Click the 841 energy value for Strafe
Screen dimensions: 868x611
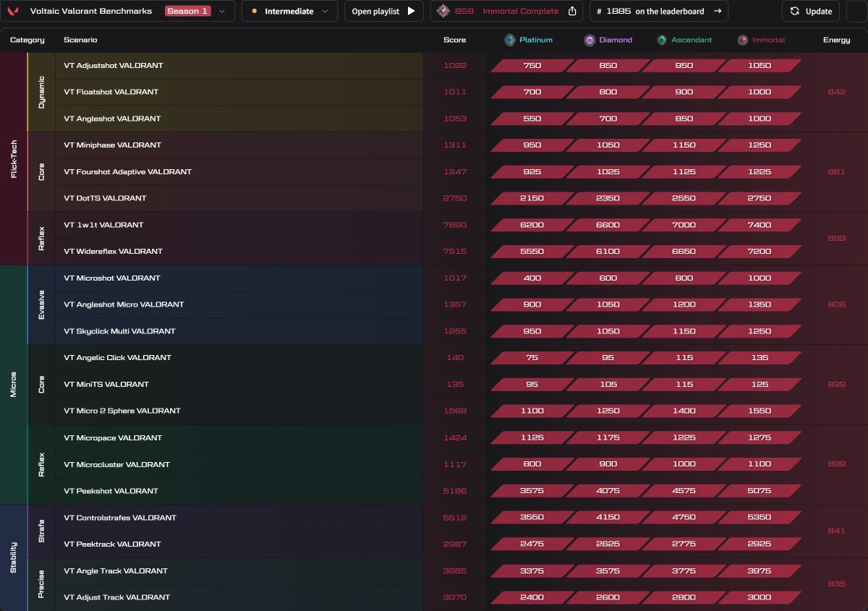point(836,531)
